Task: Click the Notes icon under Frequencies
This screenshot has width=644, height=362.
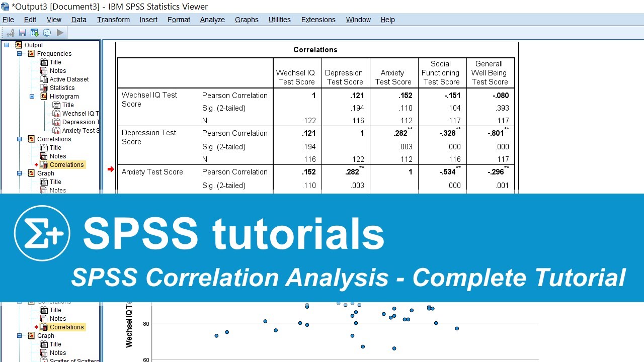Action: click(x=44, y=71)
